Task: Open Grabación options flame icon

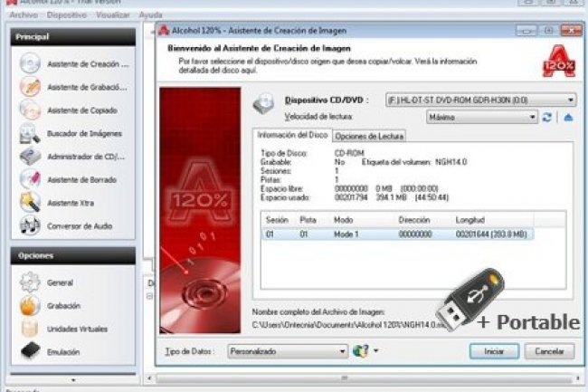Action: (x=30, y=305)
